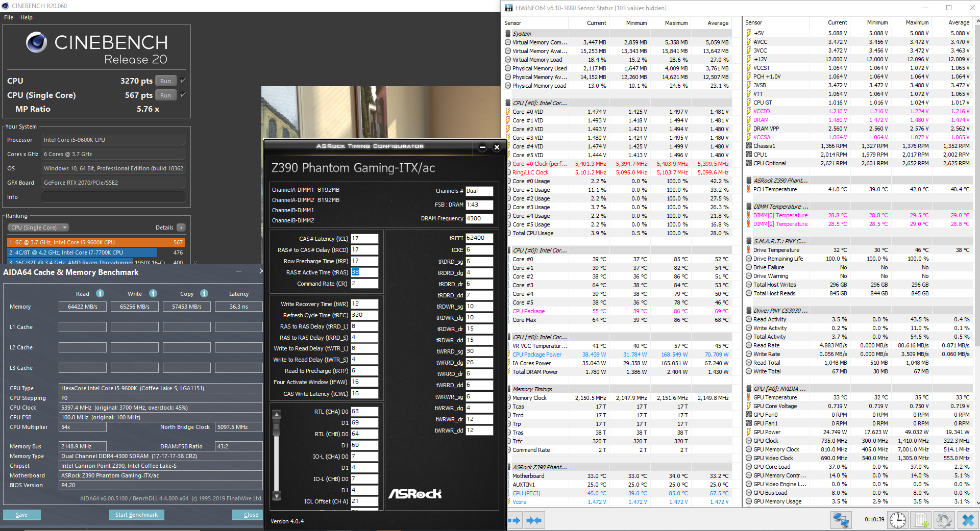Expand Cinebench ranking Details arrow
This screenshot has width=980, height=531.
coord(181,227)
